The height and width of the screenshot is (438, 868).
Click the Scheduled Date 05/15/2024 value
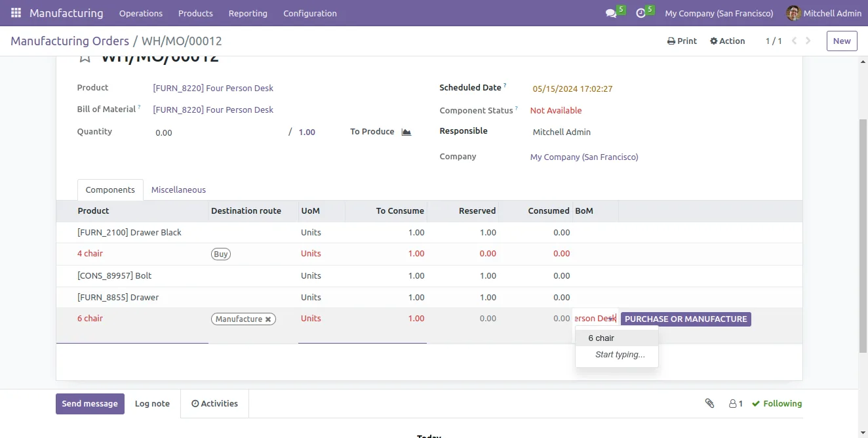(x=572, y=89)
